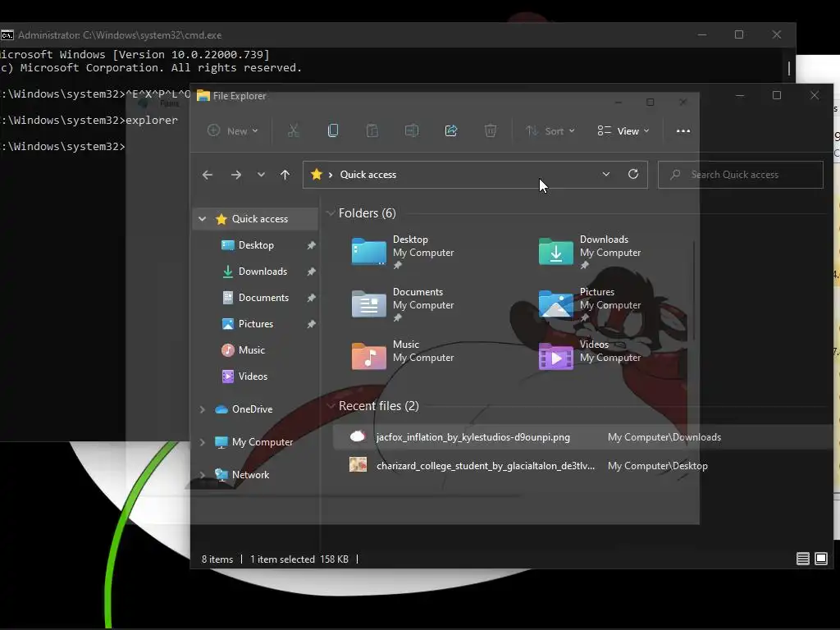Select My Computer in the navigation sidebar
Viewport: 840px width, 630px height.
tap(262, 442)
